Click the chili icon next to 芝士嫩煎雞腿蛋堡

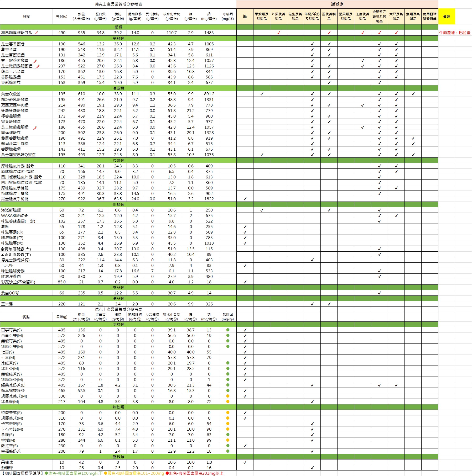(38, 66)
